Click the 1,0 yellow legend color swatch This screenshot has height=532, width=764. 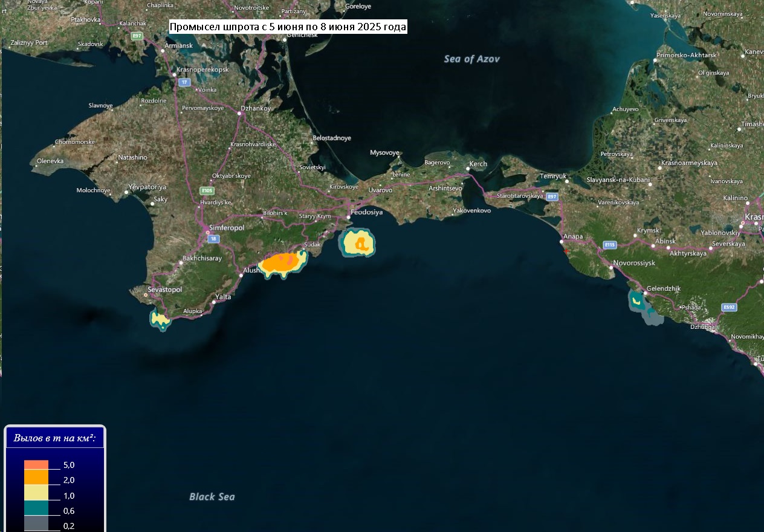(36, 492)
